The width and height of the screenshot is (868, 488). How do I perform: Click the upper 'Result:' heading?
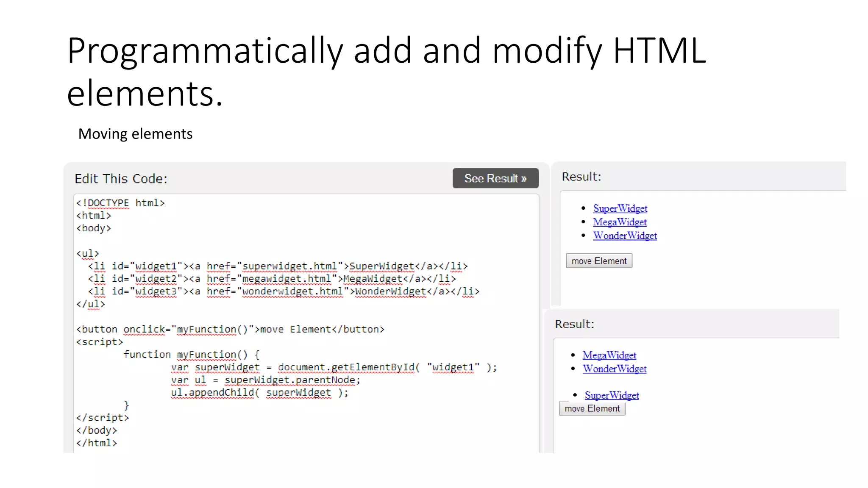coord(581,177)
